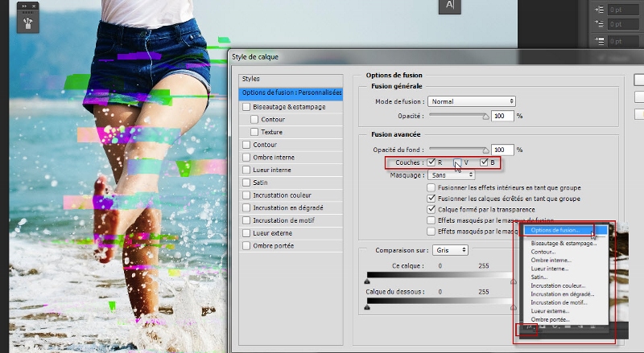
Task: Click the Opacité du fond value field
Action: click(x=502, y=150)
